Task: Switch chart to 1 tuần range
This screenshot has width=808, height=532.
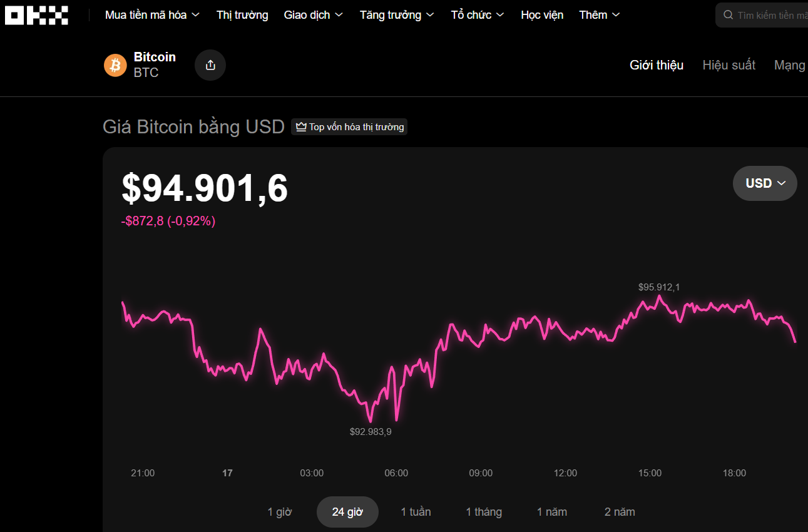Action: (416, 512)
